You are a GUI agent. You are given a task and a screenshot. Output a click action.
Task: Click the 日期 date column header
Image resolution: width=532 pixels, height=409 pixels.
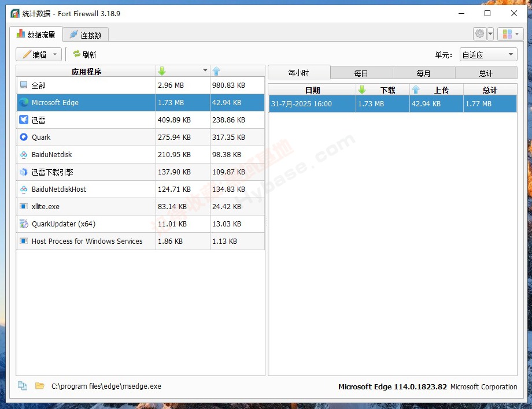(312, 90)
